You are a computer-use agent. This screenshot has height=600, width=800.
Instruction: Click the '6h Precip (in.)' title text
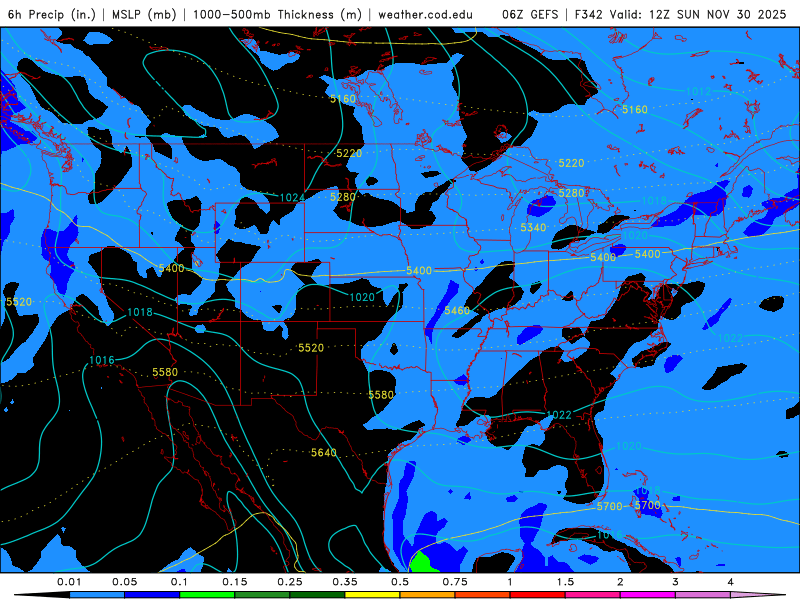pos(52,14)
